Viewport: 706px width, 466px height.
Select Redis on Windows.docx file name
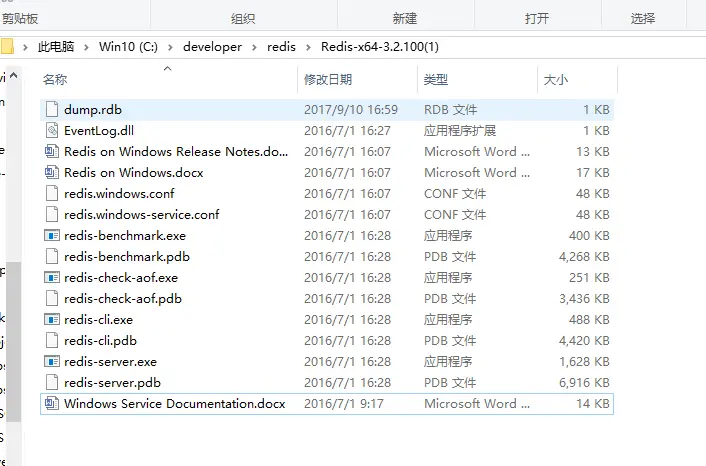(x=134, y=172)
